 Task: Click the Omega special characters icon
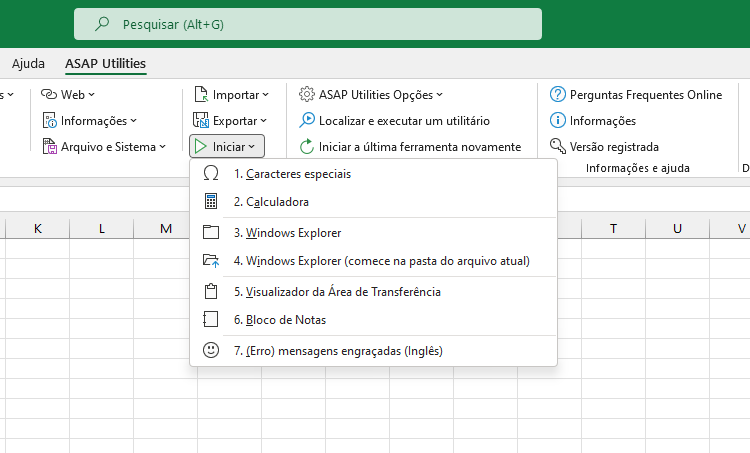point(211,173)
